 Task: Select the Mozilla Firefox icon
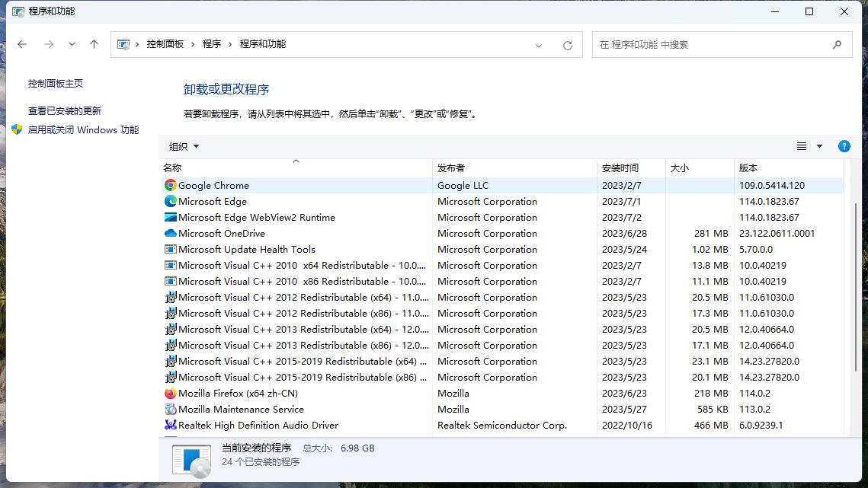point(169,393)
